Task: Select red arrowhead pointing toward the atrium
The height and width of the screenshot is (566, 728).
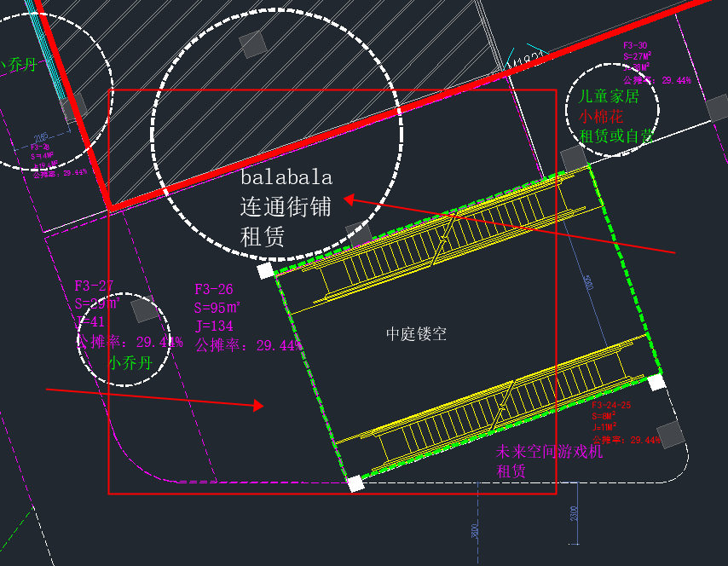Action: tap(258, 406)
